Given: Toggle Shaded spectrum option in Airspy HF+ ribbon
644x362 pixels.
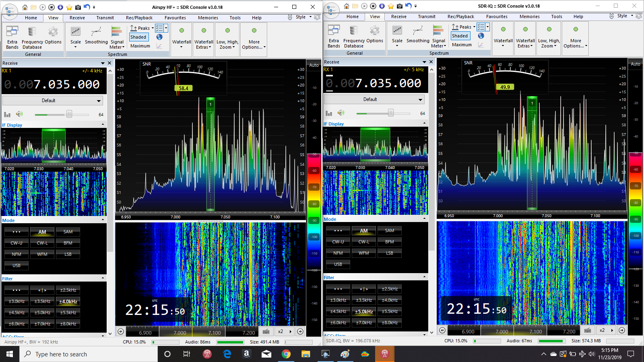Looking at the screenshot, I should (138, 37).
